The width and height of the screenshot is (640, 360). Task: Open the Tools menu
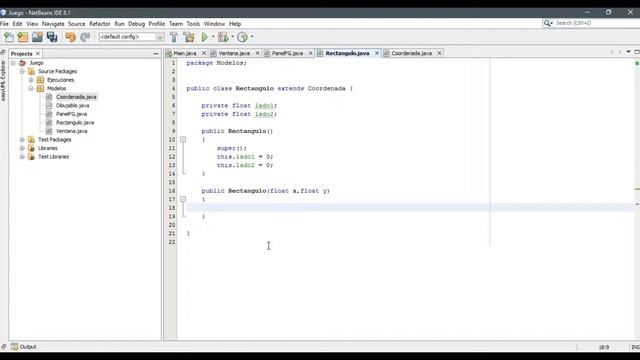(193, 24)
